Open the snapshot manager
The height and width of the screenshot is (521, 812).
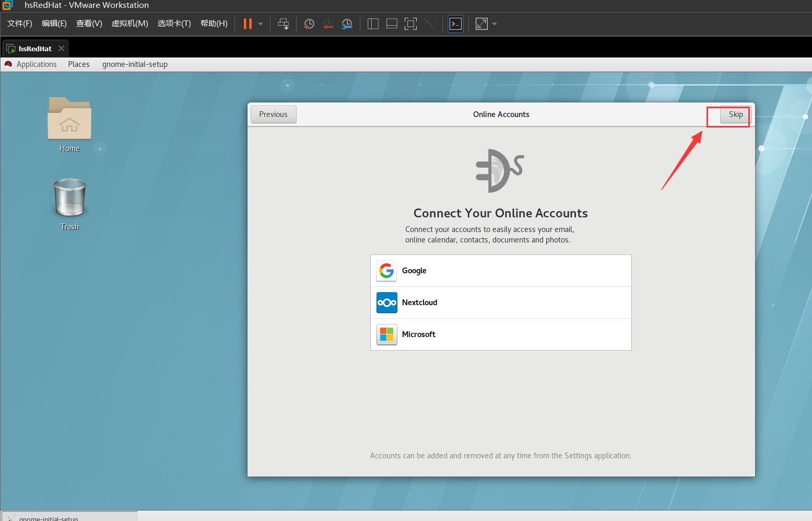[x=347, y=24]
